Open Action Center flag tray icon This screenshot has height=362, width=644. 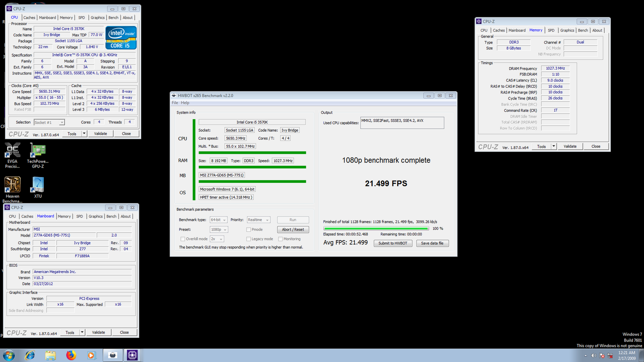click(602, 356)
